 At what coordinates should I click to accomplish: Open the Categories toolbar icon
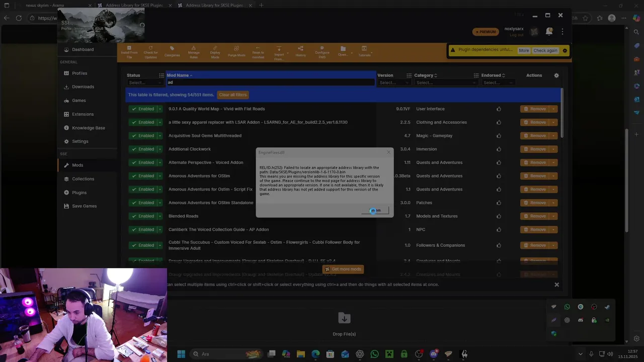click(x=172, y=52)
